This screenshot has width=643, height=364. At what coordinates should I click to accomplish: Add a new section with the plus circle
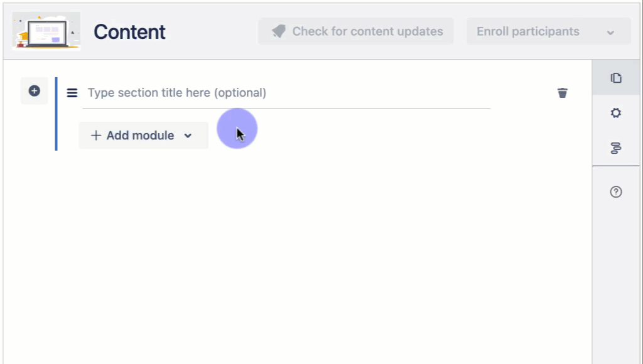point(34,90)
